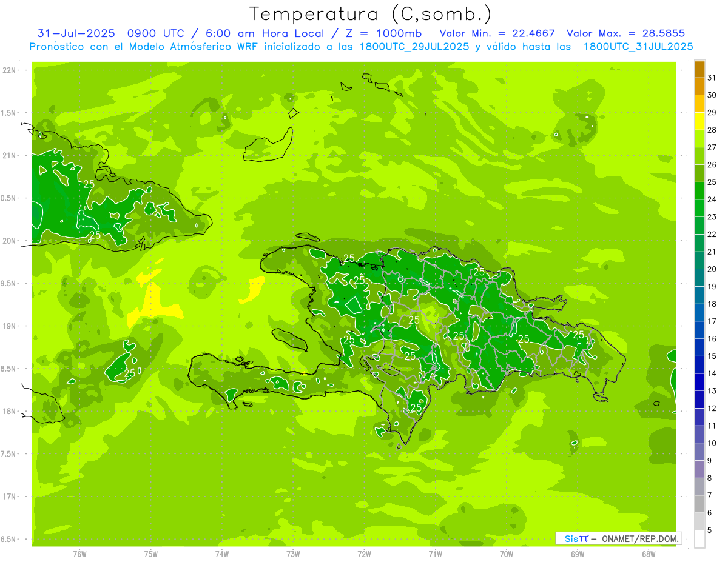Click the '31' colorbar label
Screen dimensions: 728x562
712,78
